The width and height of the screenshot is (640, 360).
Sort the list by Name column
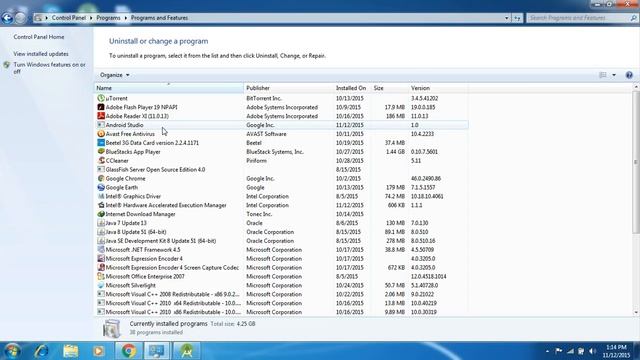(x=169, y=88)
